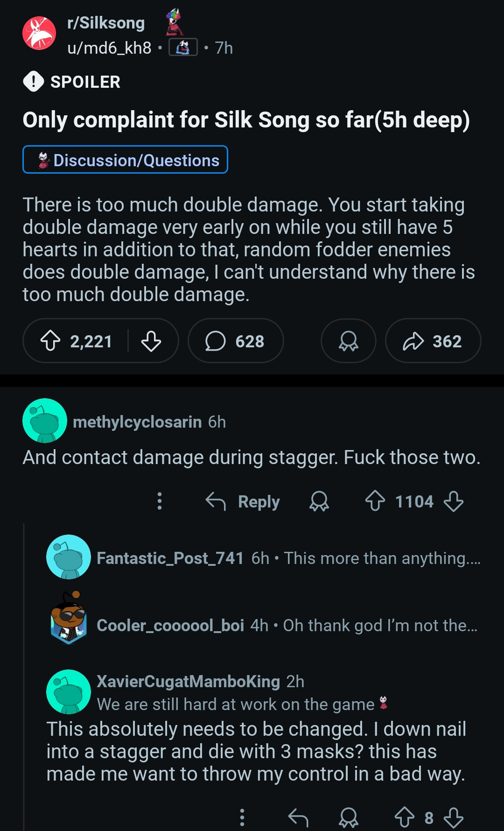Select the Discussion/Questions flair tag
Image resolution: width=504 pixels, height=831 pixels.
[x=125, y=160]
